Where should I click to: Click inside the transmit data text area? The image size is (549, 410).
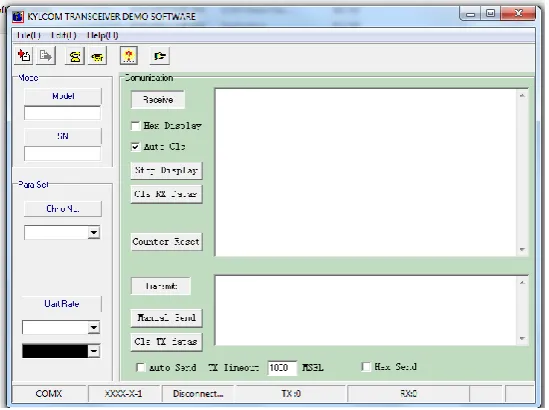[366, 310]
